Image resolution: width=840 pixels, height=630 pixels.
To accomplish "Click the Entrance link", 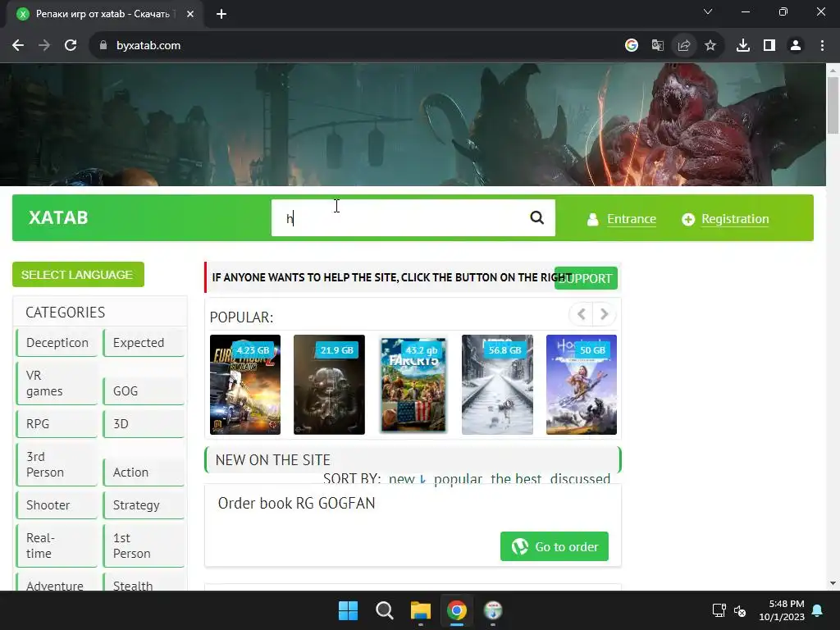I will (632, 219).
